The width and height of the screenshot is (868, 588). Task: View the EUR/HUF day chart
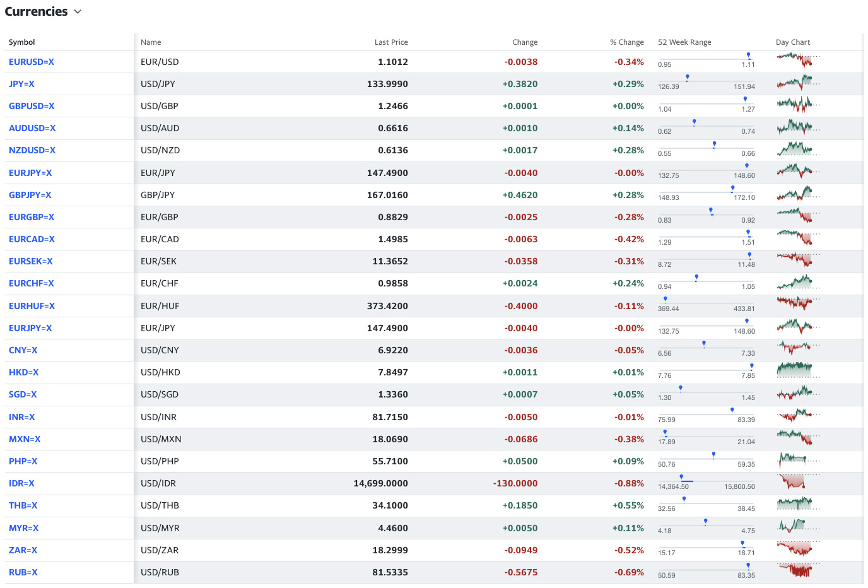click(797, 305)
